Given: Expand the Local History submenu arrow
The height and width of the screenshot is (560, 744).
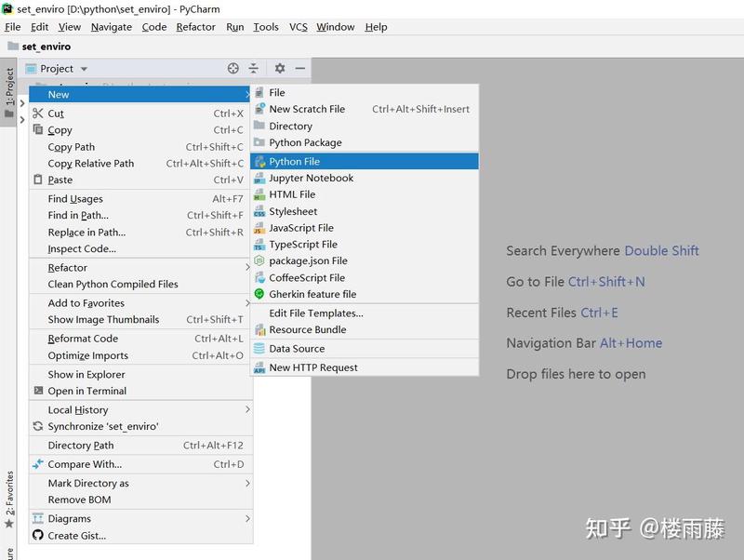Looking at the screenshot, I should [x=247, y=409].
